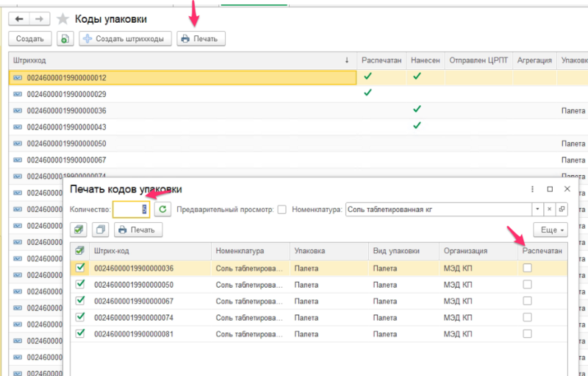Viewport: 588px width, 376px height.
Task: Sort by the Штрихкод column header
Action: pyautogui.click(x=182, y=60)
